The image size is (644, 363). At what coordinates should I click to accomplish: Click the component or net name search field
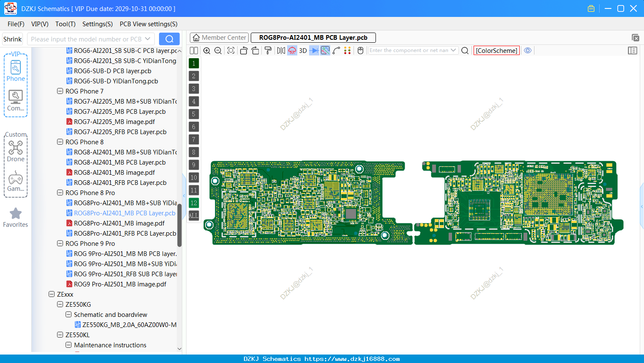tap(408, 50)
